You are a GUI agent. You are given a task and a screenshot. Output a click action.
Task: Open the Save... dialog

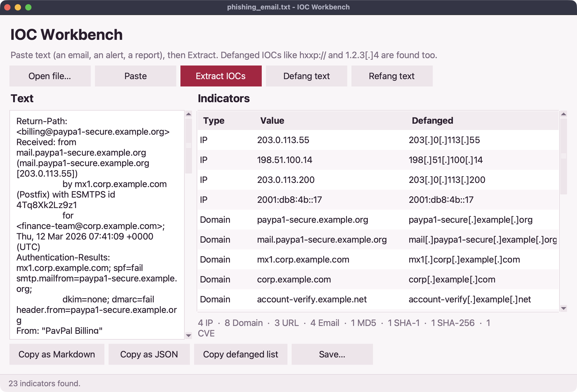coord(332,354)
